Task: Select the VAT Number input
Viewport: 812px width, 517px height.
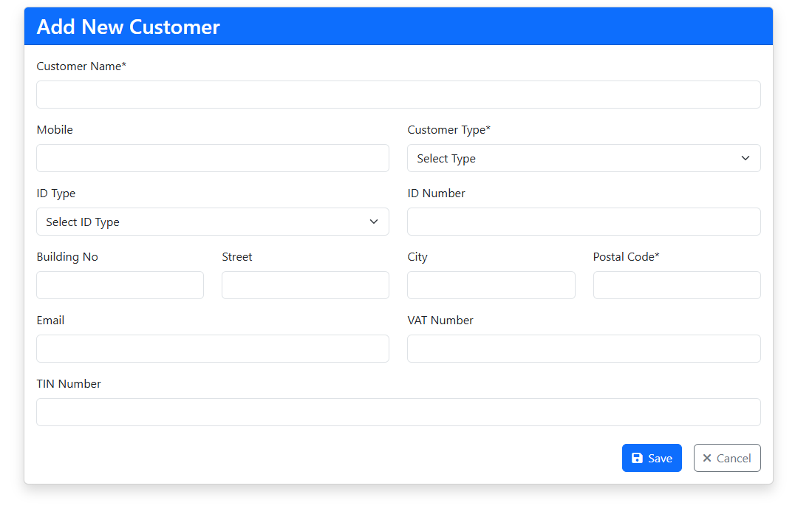Action: click(584, 349)
